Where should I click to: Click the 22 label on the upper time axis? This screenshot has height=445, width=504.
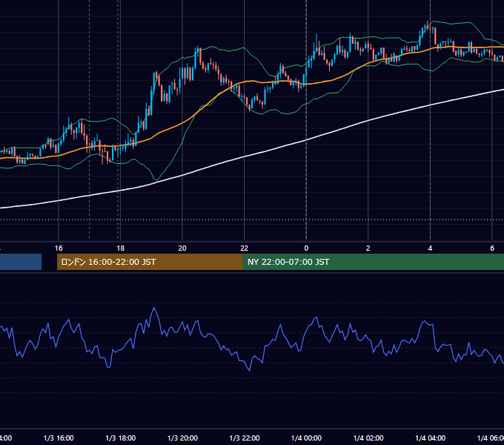(245, 248)
